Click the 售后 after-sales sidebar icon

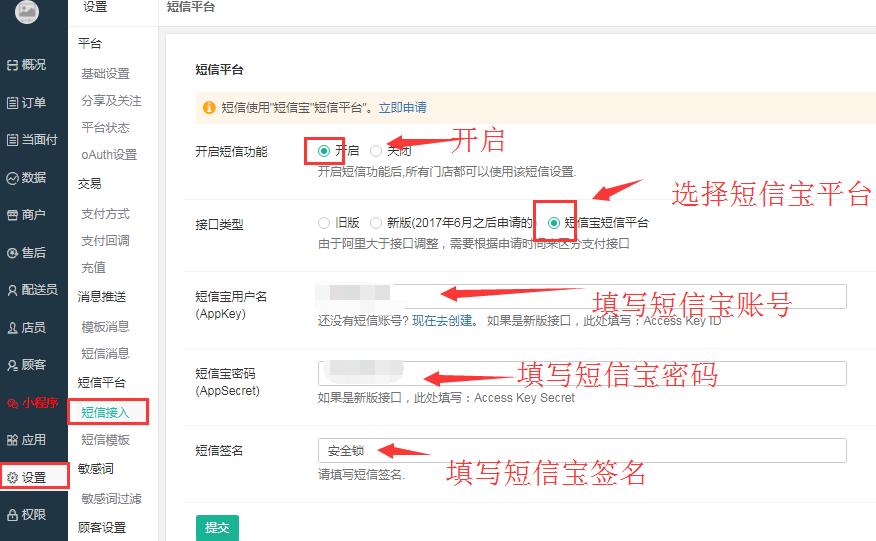[13, 253]
